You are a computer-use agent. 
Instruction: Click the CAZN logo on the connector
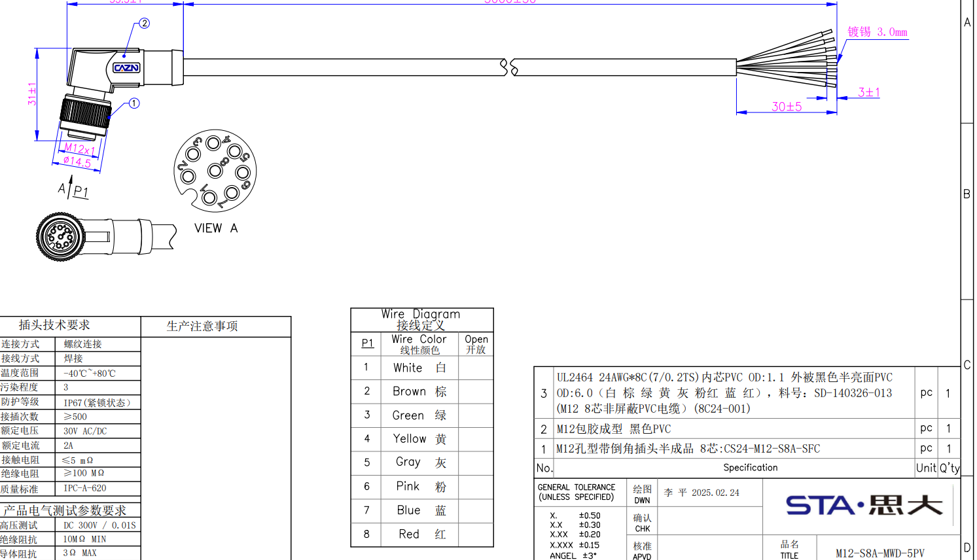126,68
